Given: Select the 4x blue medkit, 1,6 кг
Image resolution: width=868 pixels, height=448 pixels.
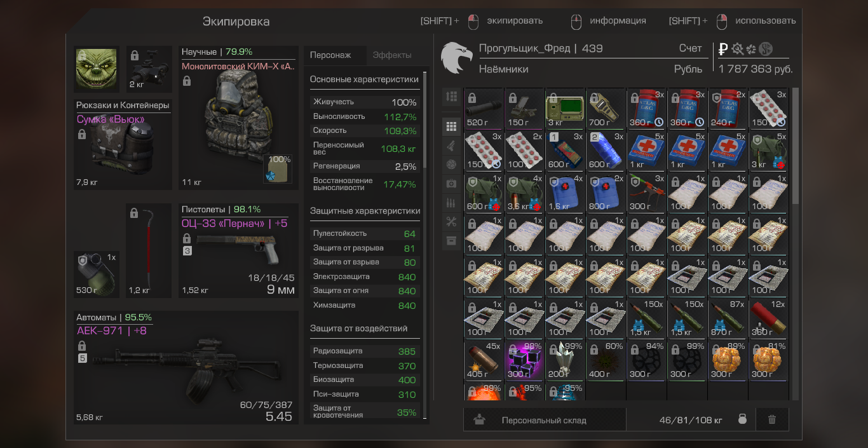Looking at the screenshot, I should [x=565, y=192].
